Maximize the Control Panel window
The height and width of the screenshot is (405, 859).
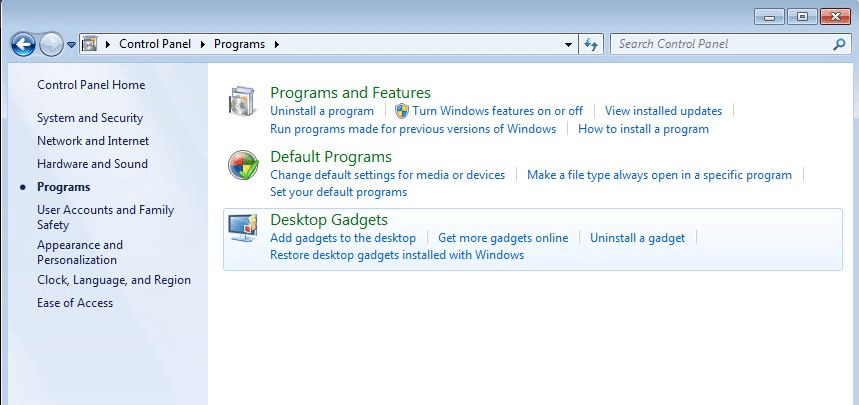[x=802, y=17]
